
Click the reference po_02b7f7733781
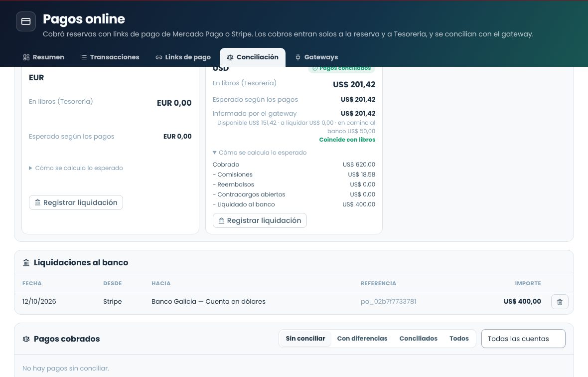[388, 302]
